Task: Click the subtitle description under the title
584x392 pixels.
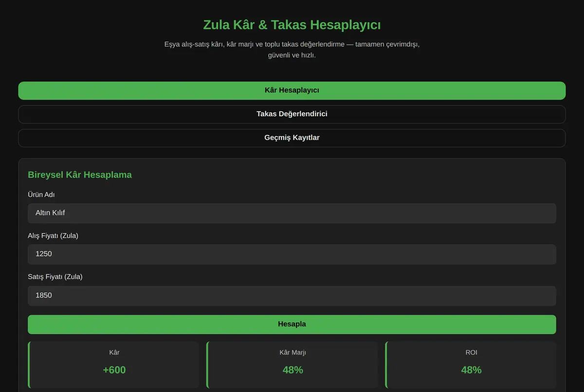Action: click(292, 50)
